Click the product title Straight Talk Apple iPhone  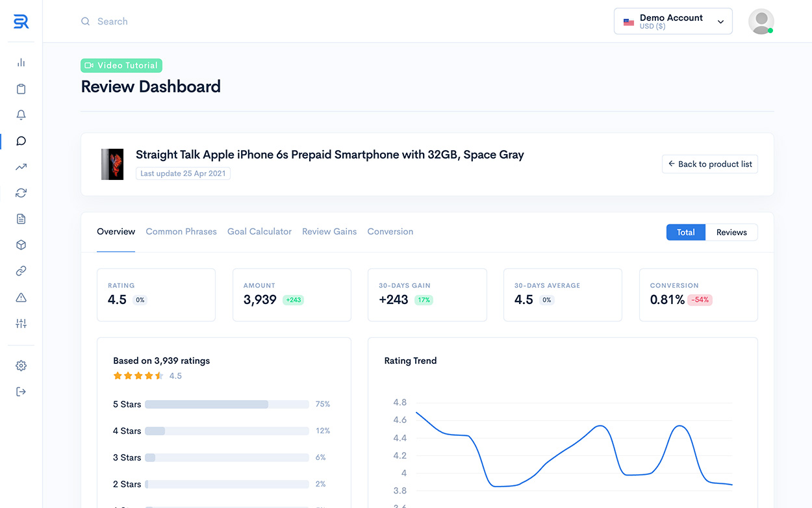(329, 155)
